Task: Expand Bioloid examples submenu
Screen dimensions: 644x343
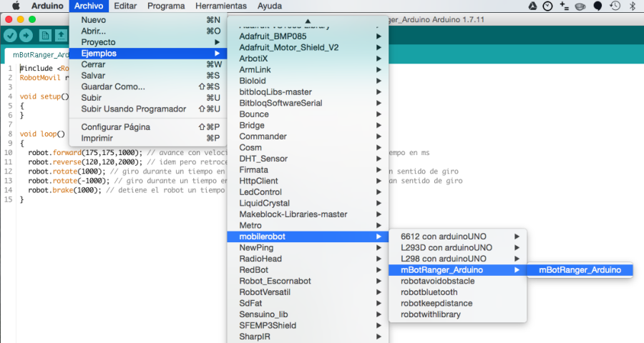Action: 308,81
